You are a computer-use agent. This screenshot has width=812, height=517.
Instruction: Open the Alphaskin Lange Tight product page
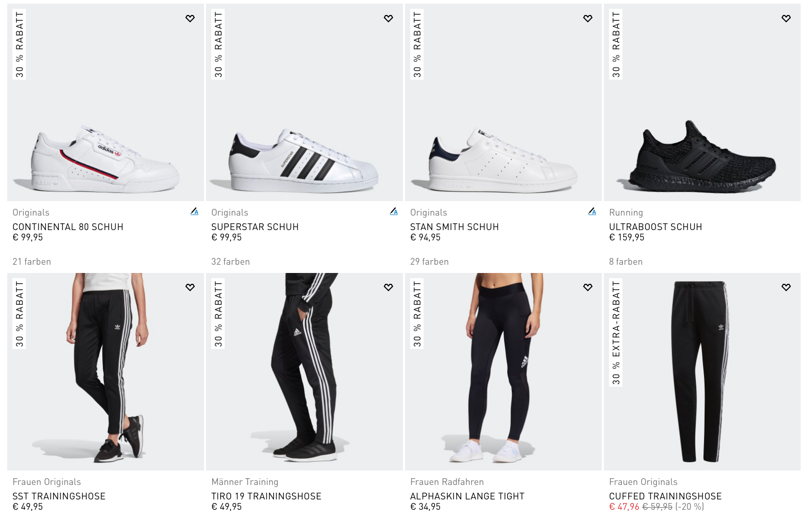point(467,495)
